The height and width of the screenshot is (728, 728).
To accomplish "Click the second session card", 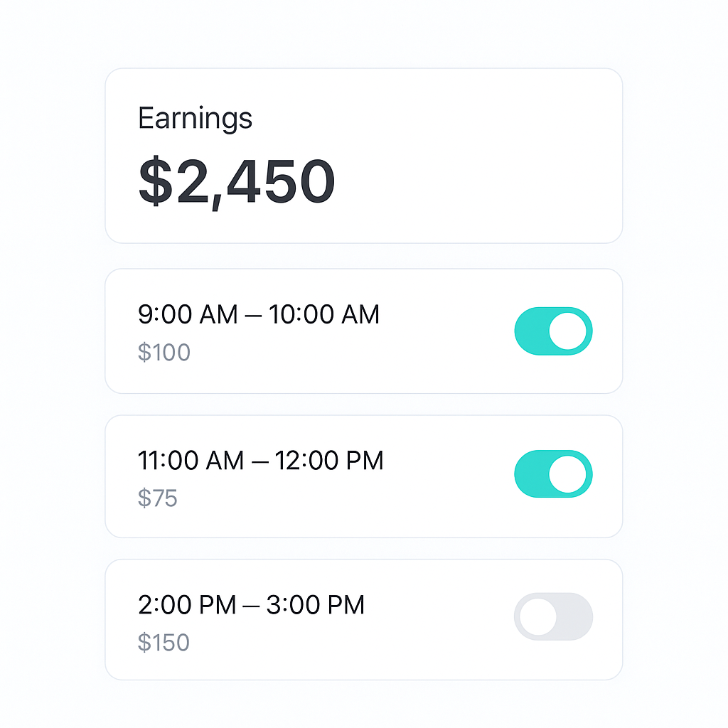I will (364, 475).
